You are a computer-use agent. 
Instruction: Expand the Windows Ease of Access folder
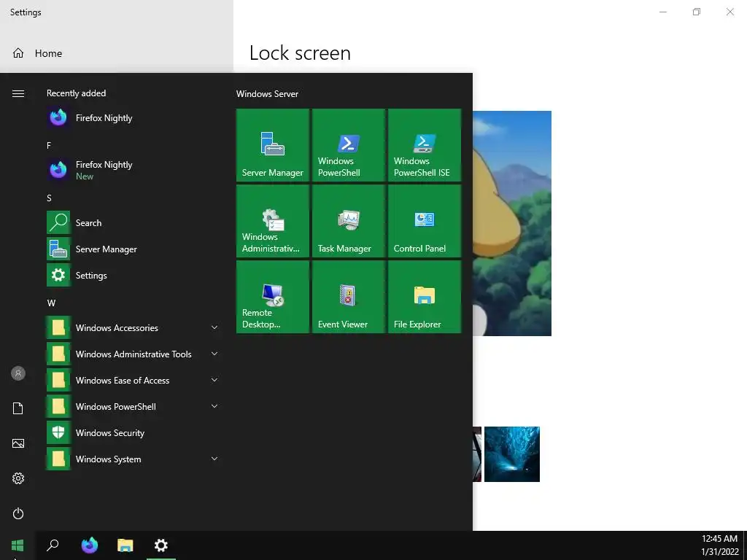pyautogui.click(x=133, y=381)
